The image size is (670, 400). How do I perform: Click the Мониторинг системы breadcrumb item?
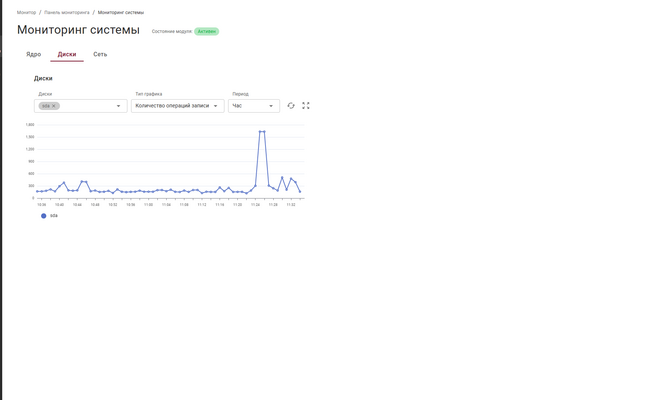[x=121, y=13]
